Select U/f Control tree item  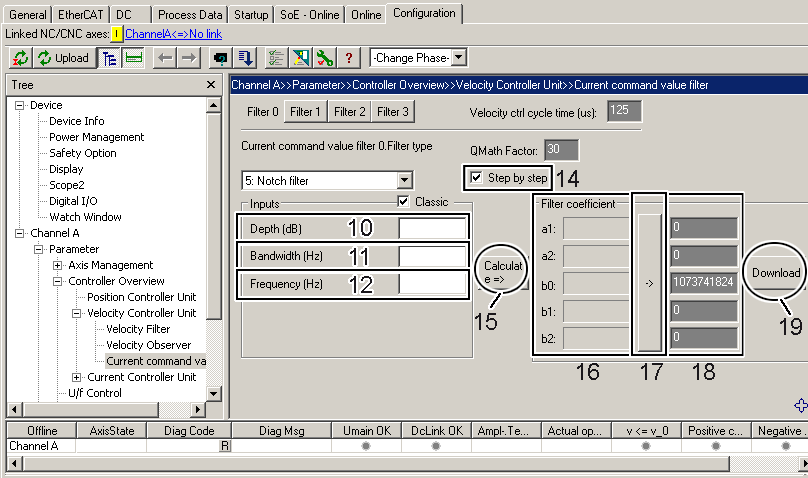pos(95,393)
